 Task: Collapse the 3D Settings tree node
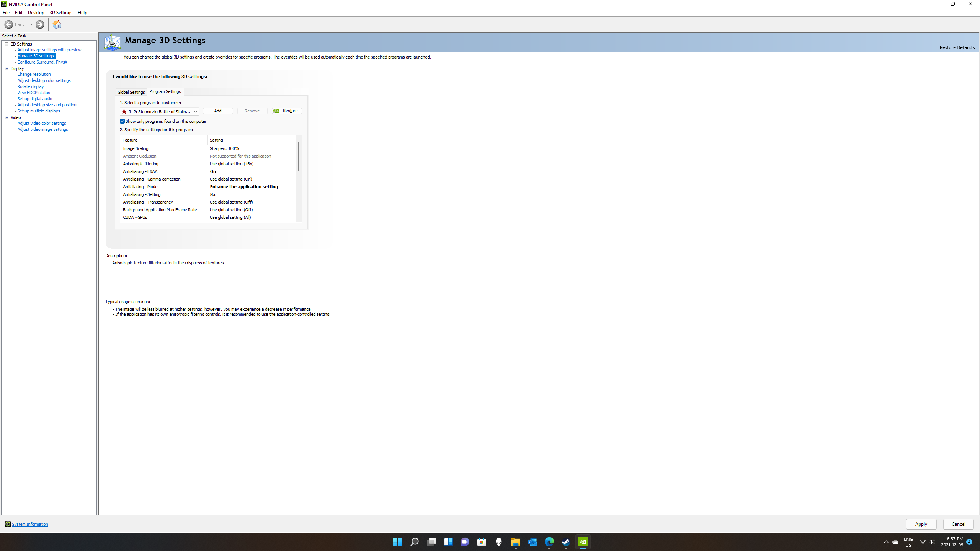[7, 44]
